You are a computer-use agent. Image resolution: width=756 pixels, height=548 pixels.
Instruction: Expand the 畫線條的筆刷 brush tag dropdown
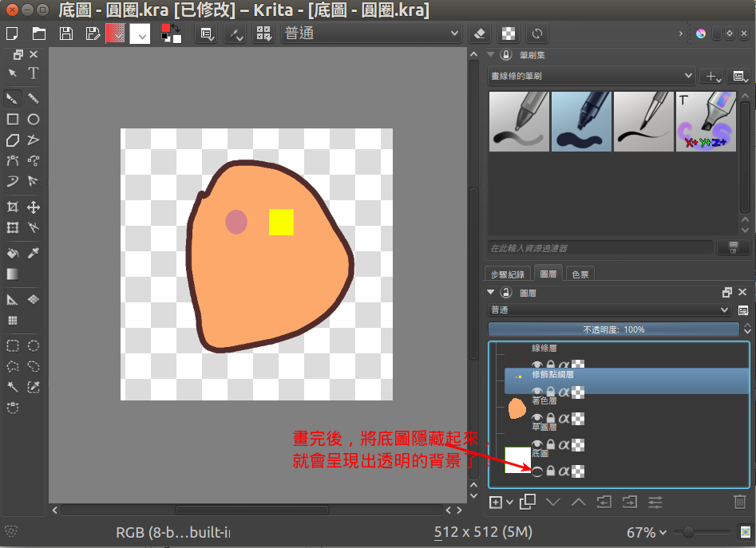(592, 76)
